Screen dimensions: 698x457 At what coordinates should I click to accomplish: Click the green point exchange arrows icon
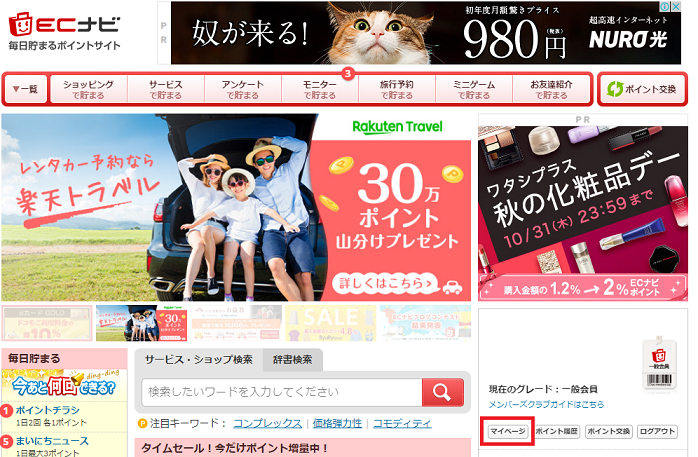click(x=614, y=89)
